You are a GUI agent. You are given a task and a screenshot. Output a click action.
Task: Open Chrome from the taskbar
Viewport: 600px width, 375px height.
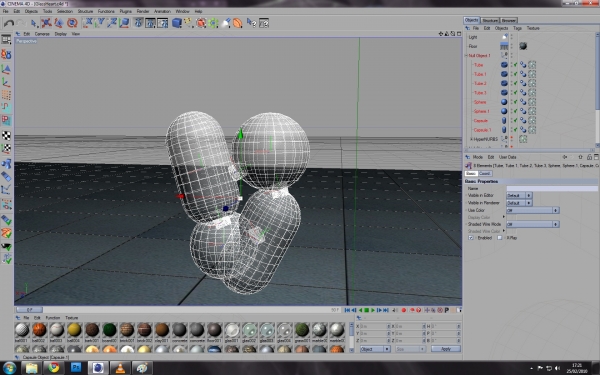pos(54,368)
